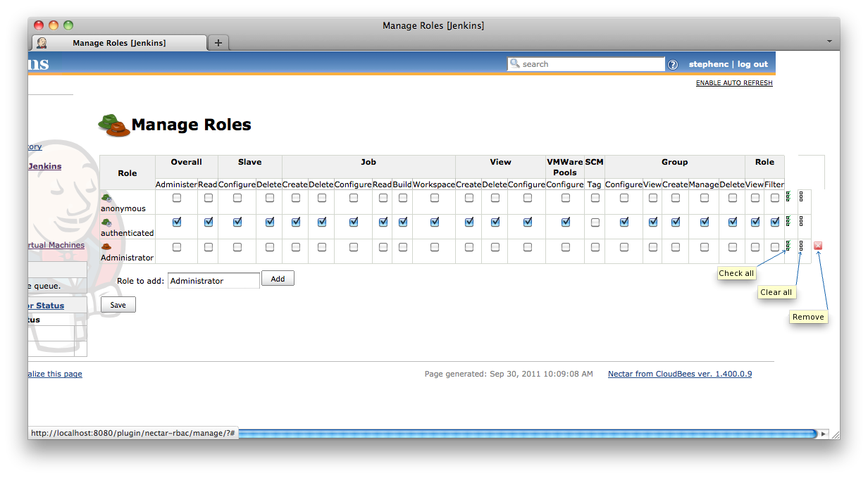Click the "anonymous" role name

click(123, 208)
